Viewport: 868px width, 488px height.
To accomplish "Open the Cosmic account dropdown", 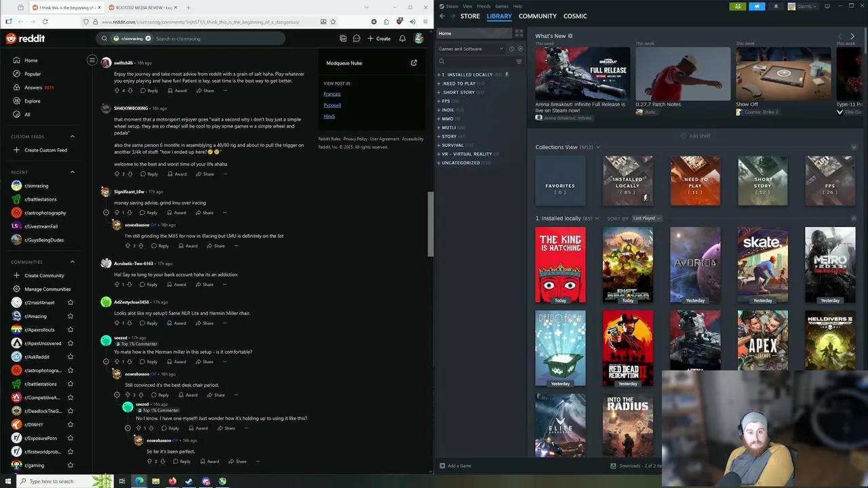I will 803,6.
